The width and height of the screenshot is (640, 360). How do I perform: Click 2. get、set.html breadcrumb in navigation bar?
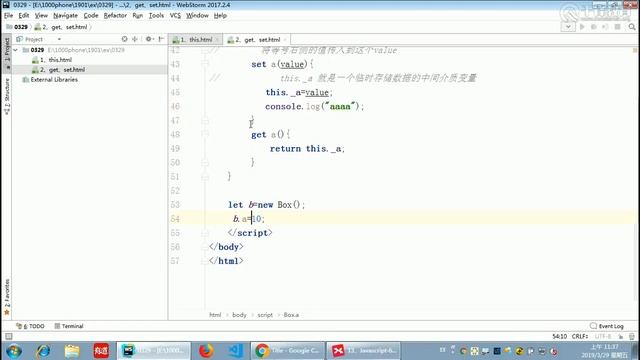coord(62,27)
